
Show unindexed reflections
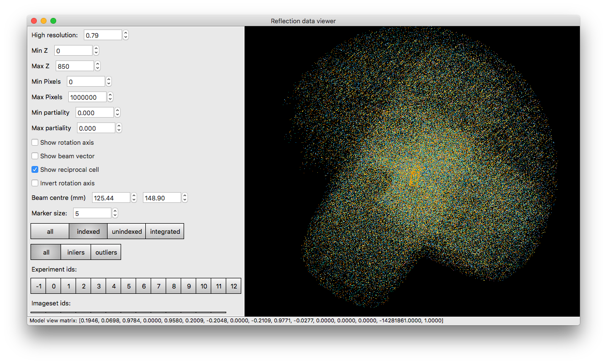126,231
